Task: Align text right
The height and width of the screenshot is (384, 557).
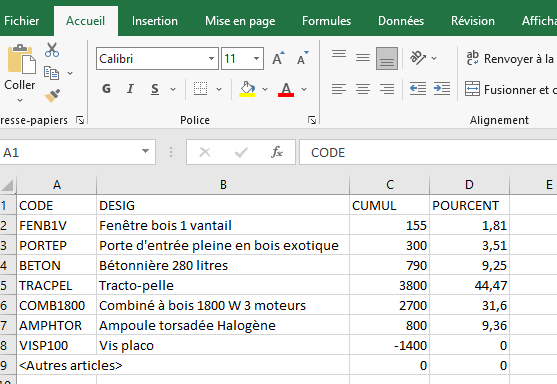Action: (x=387, y=89)
